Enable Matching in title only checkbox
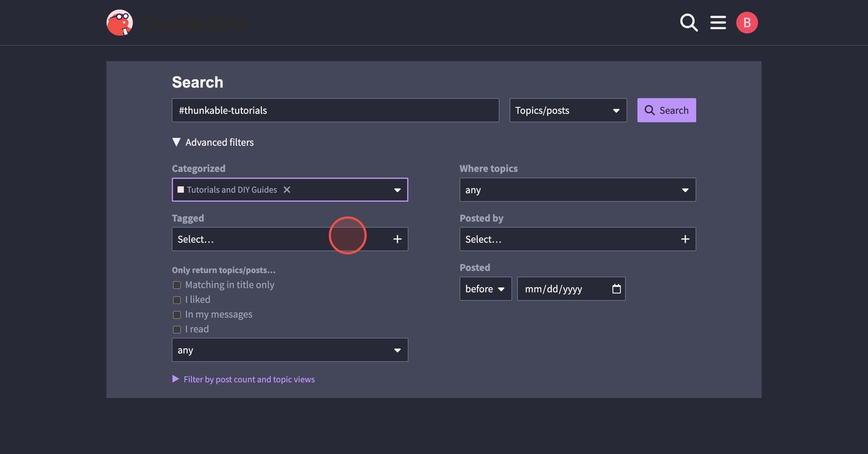The image size is (868, 454). pos(177,285)
